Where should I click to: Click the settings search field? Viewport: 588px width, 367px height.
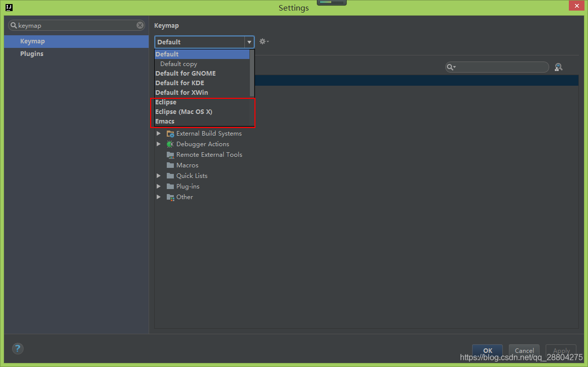point(77,25)
